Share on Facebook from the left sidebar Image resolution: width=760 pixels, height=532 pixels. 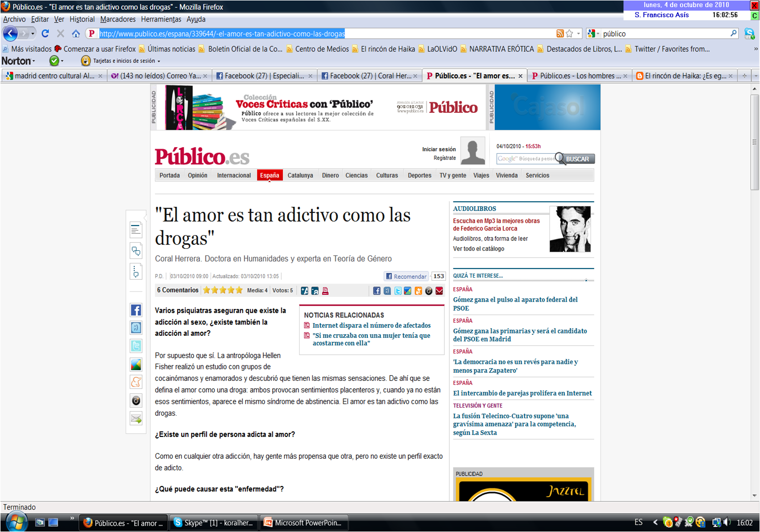[136, 310]
